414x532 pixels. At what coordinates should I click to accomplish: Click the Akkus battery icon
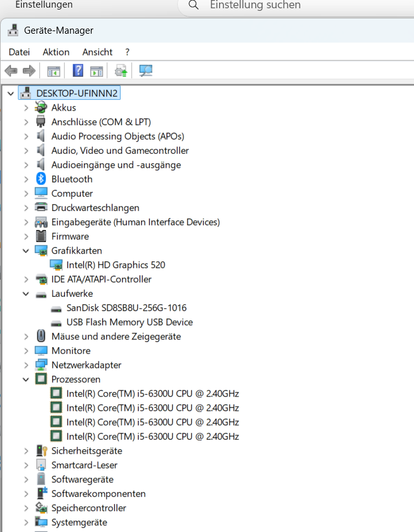coord(41,107)
